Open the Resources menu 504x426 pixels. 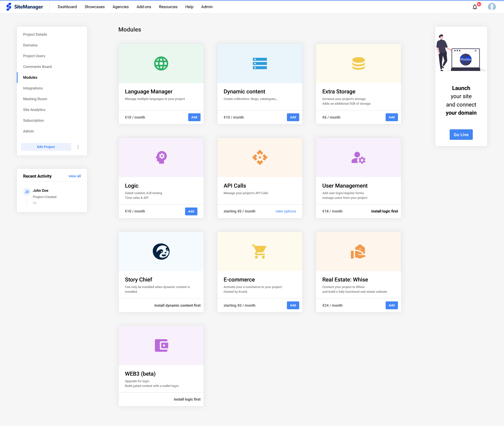point(168,7)
